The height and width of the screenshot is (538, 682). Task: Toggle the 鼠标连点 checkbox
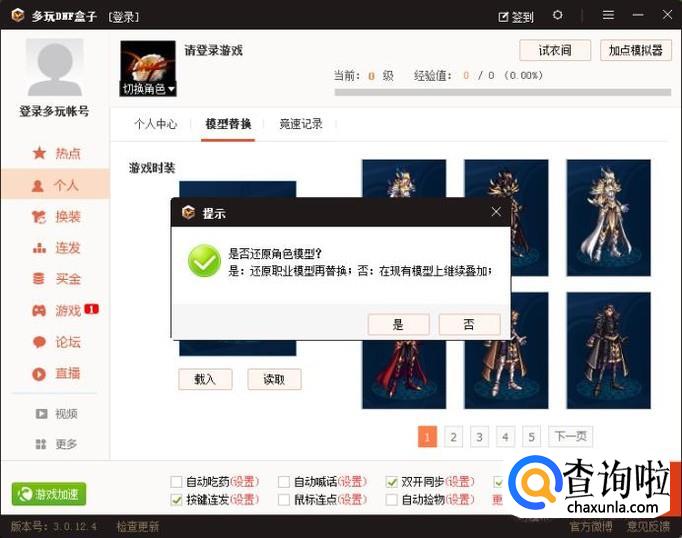click(x=284, y=500)
